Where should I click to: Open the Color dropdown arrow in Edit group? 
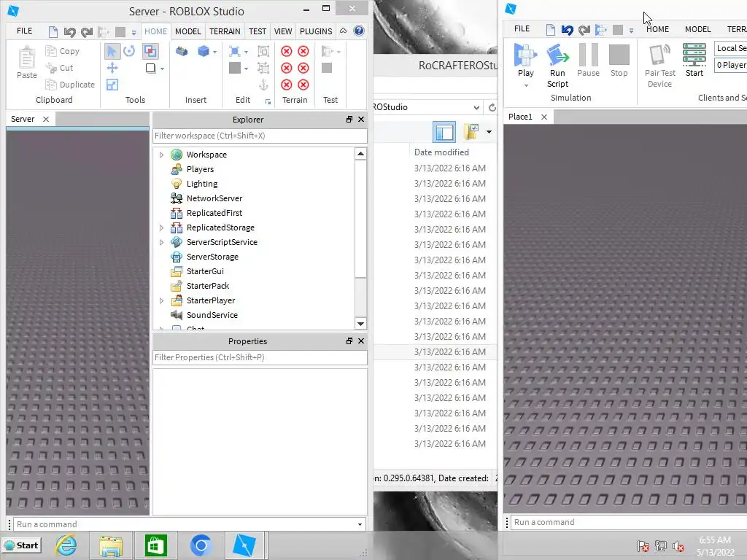pyautogui.click(x=246, y=69)
